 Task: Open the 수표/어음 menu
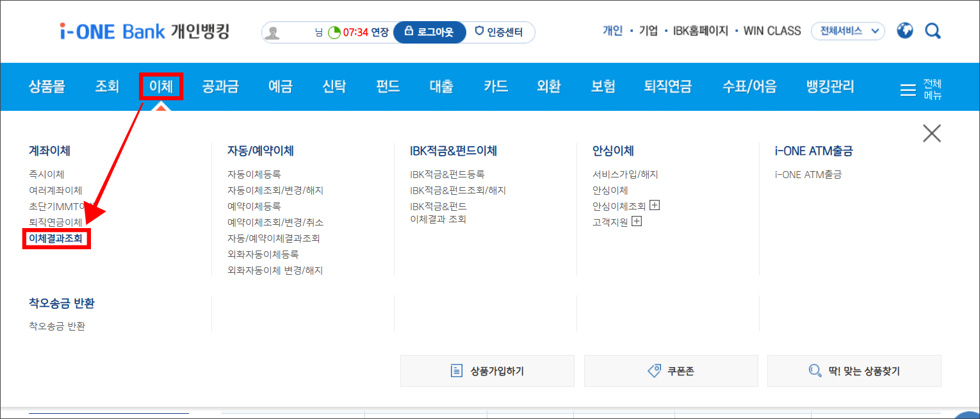click(749, 86)
